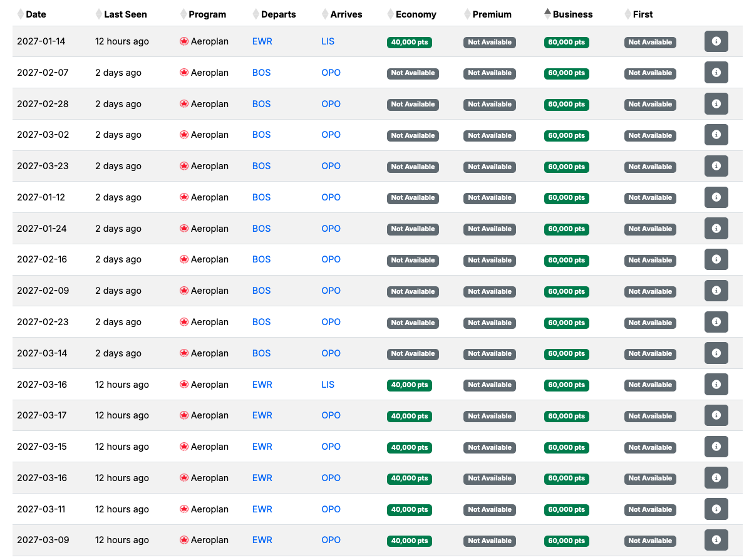Sort by Departs column header

274,14
